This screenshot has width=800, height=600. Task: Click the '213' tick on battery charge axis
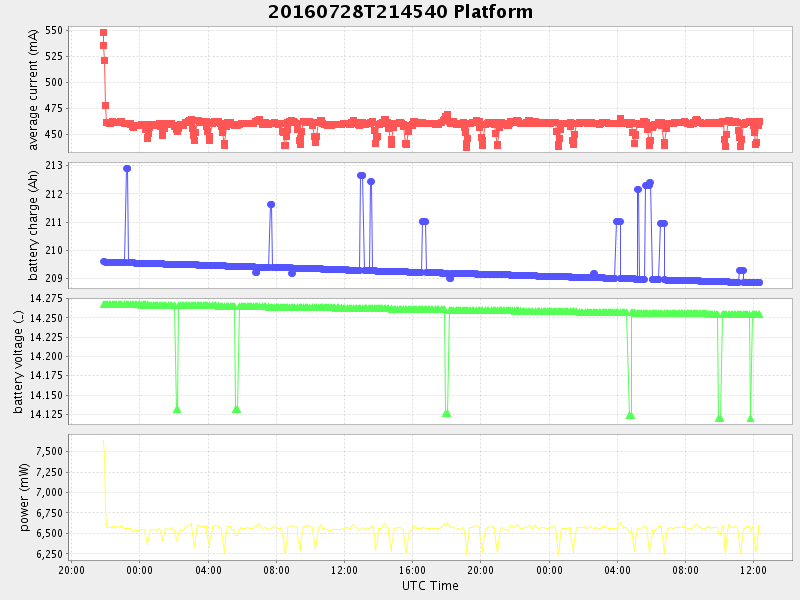click(54, 165)
